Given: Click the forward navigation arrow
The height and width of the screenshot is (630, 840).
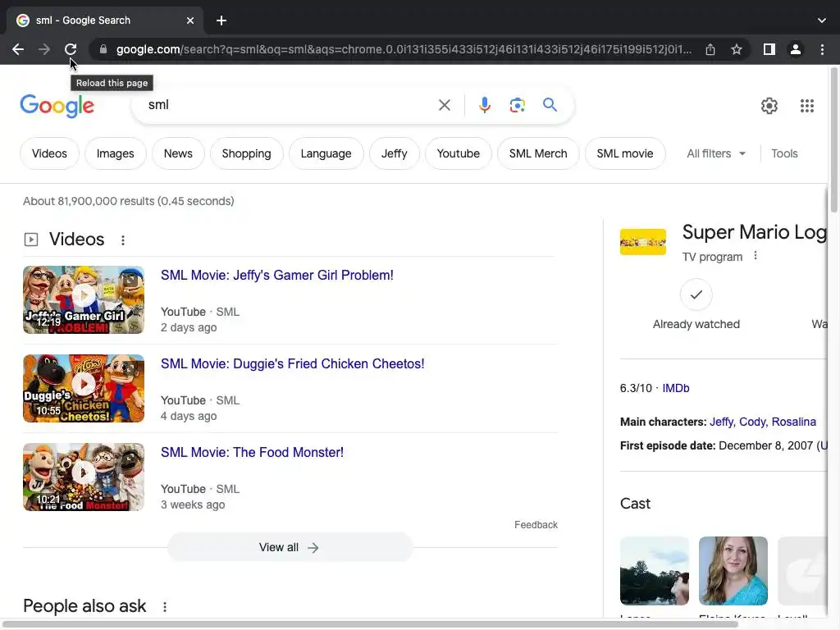Looking at the screenshot, I should point(44,49).
